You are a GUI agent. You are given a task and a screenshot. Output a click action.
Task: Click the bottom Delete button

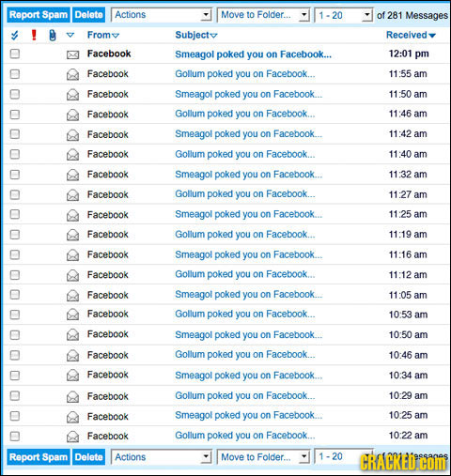(89, 457)
